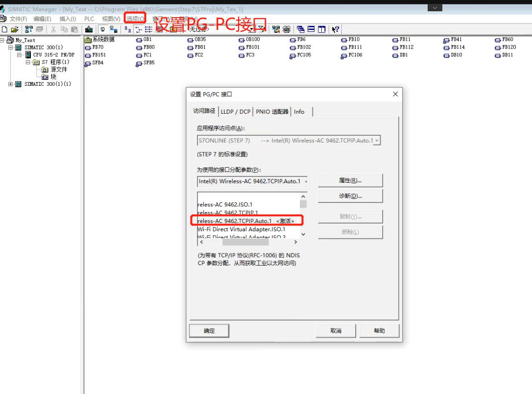Collapse the CPU 315-2 PN/DP node
The image size is (532, 394).
(x=19, y=54)
